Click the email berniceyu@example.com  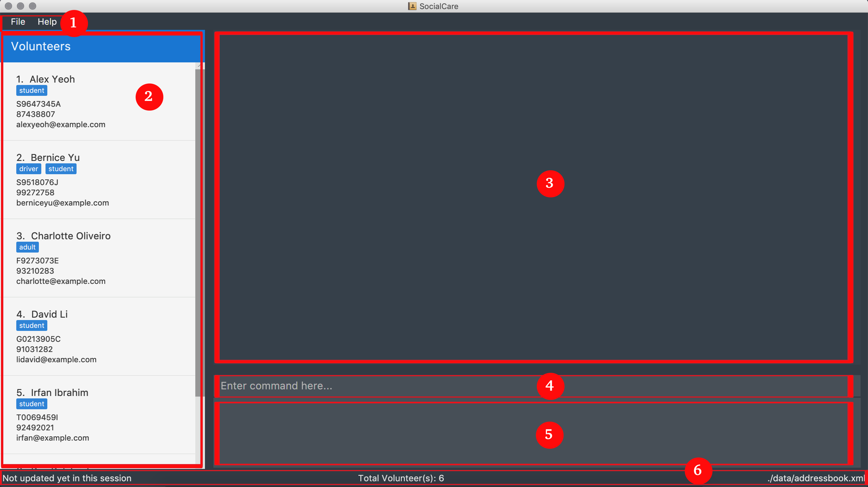(x=63, y=203)
